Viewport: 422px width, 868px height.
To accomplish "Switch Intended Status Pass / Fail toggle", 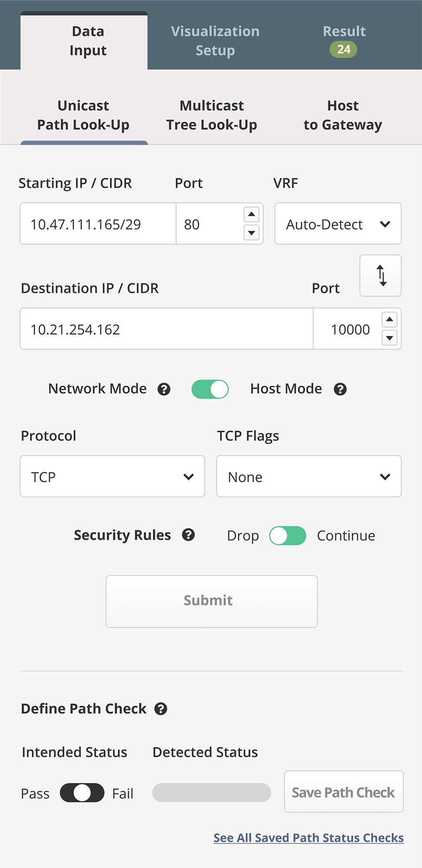I will tap(82, 793).
